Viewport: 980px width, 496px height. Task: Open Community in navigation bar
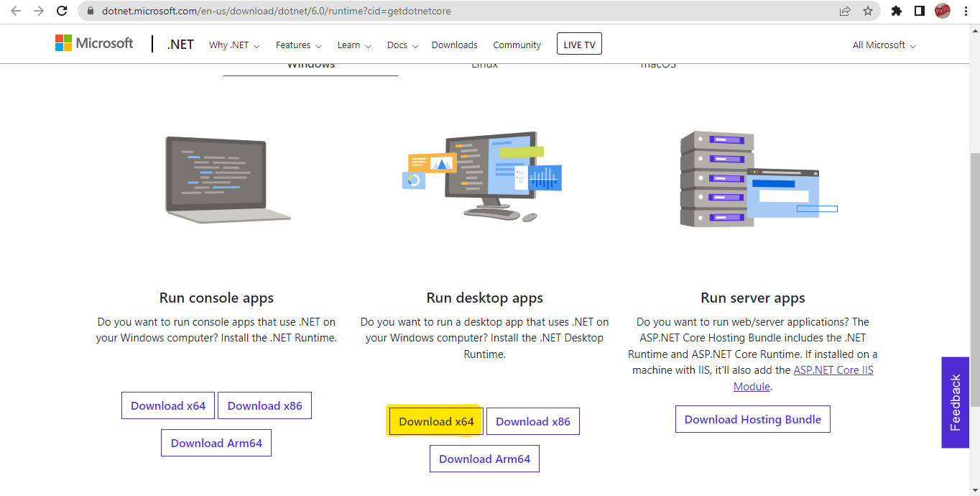click(517, 45)
